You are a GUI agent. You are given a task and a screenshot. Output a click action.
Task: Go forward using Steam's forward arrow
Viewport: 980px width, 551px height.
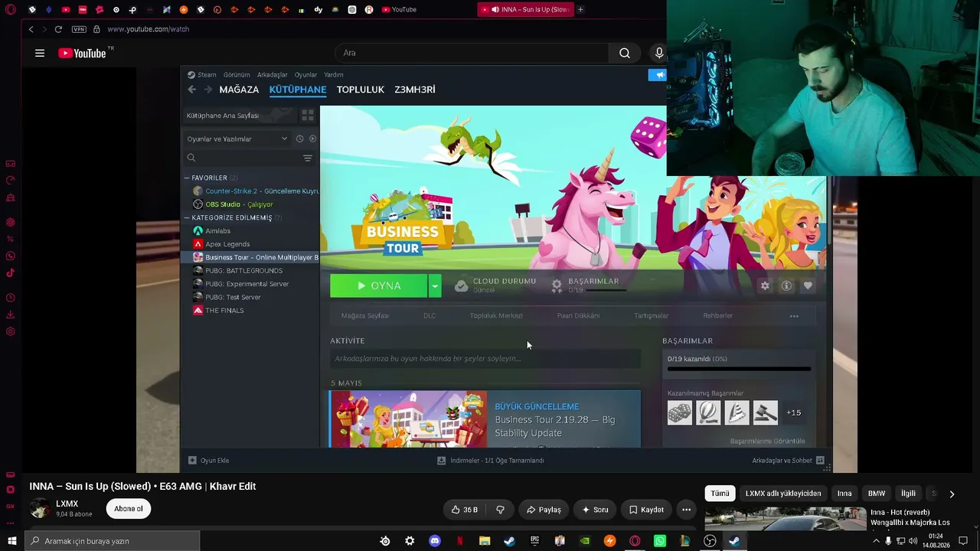[207, 90]
